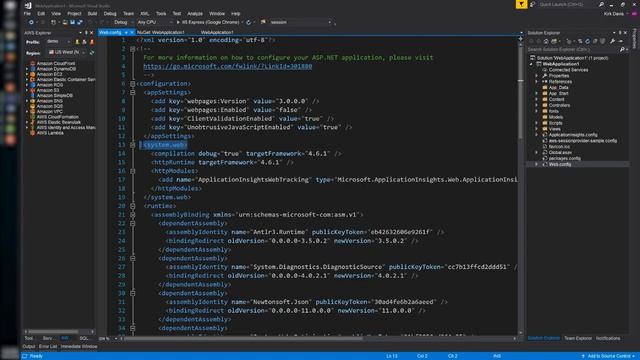Click the editor horizontal scrollbar
Image resolution: width=640 pixels, height=360 pixels.
click(x=244, y=338)
